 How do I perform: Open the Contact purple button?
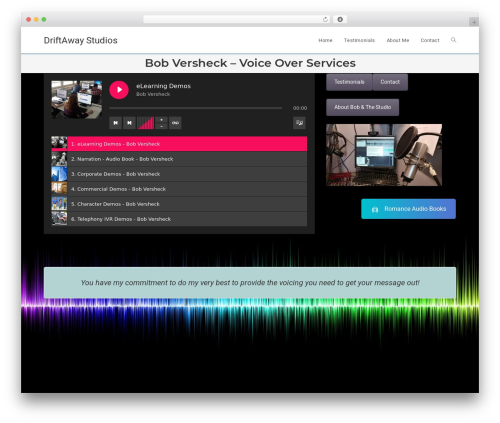(390, 82)
